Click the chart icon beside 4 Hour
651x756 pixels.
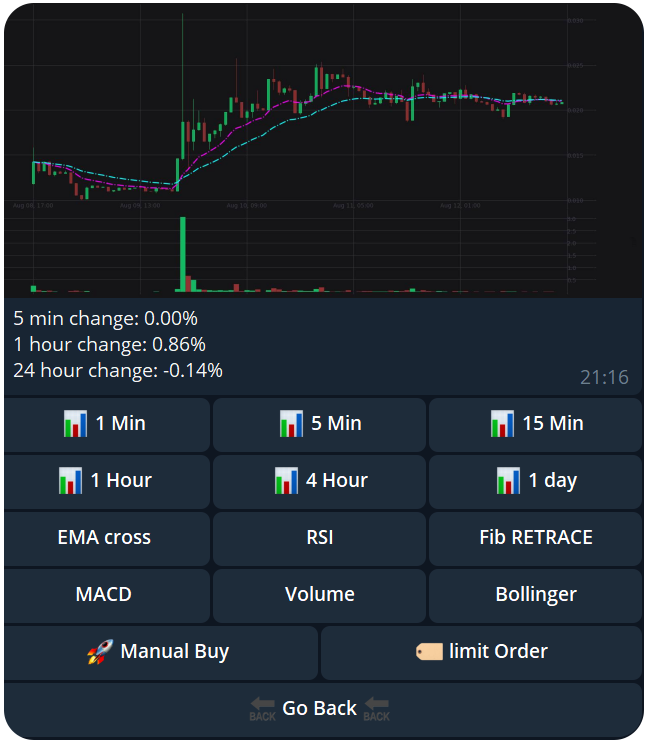pyautogui.click(x=286, y=481)
